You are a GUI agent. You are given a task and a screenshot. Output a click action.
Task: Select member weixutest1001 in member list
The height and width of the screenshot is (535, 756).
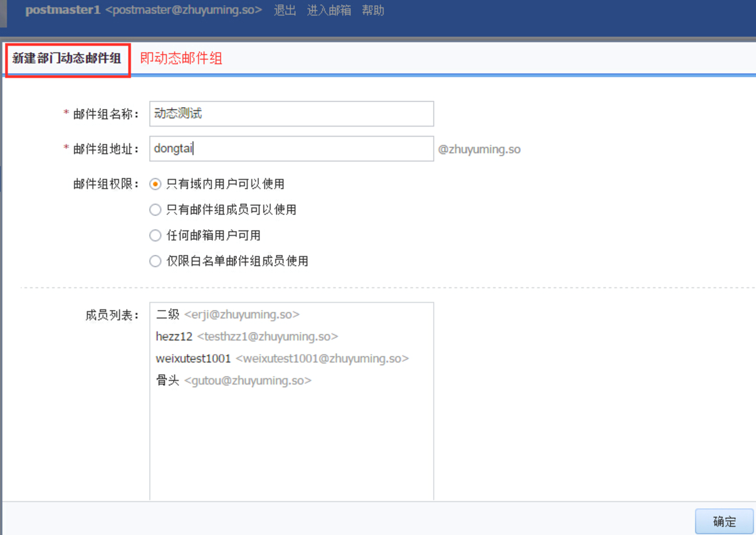tap(282, 358)
